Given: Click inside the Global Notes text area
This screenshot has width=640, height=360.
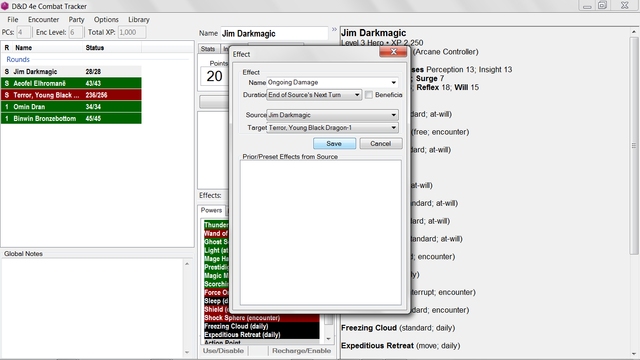Looking at the screenshot, I should [x=93, y=308].
